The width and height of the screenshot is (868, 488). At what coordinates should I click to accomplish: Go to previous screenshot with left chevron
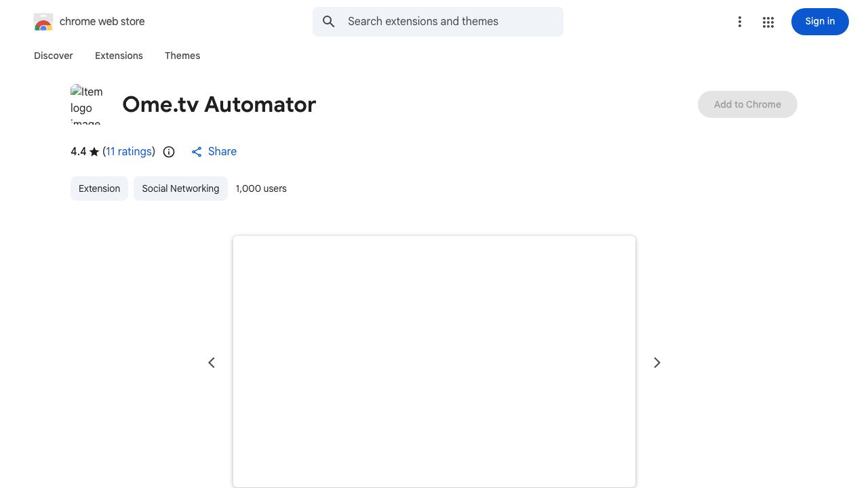pos(212,363)
